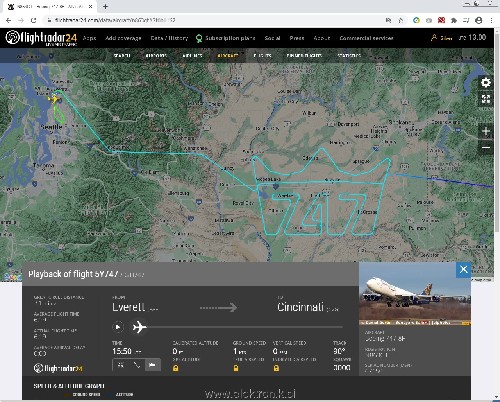
Task: Click the Seattle label on the map
Action: click(x=51, y=127)
